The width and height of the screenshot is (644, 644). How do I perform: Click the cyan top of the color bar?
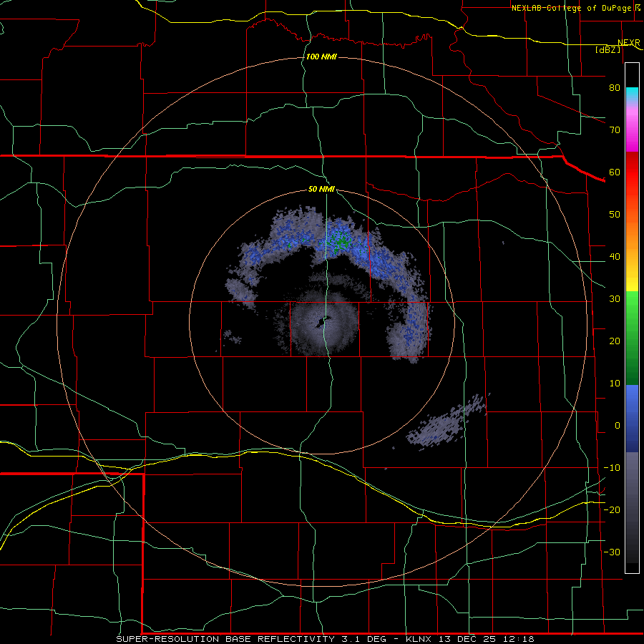point(632,94)
